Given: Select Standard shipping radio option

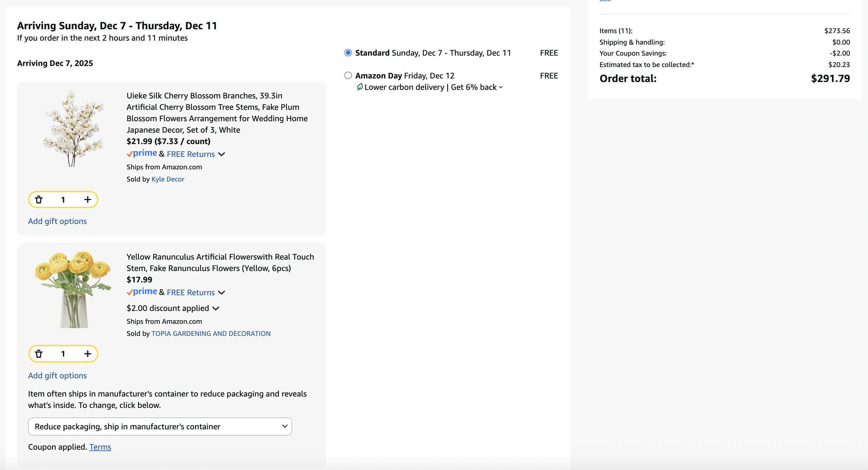Looking at the screenshot, I should coord(348,53).
